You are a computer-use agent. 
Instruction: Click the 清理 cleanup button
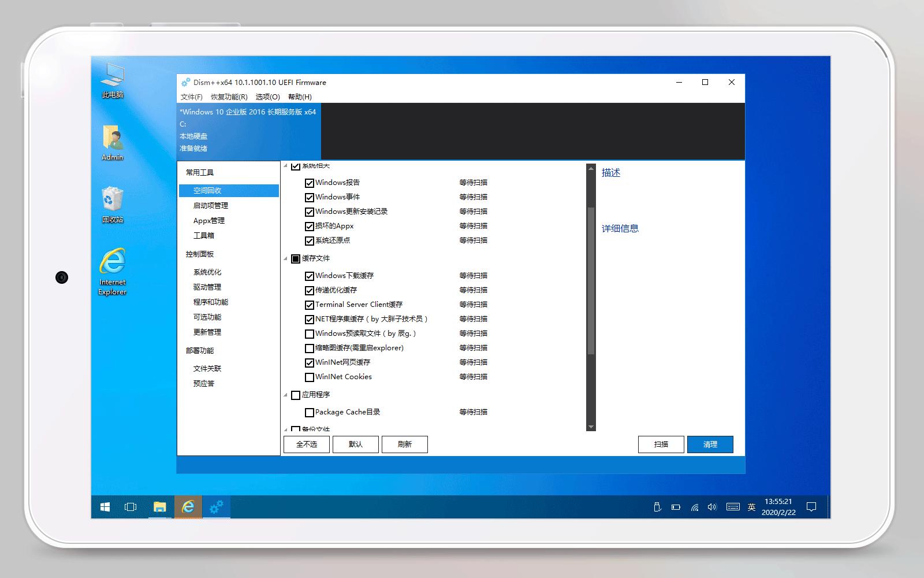click(710, 444)
